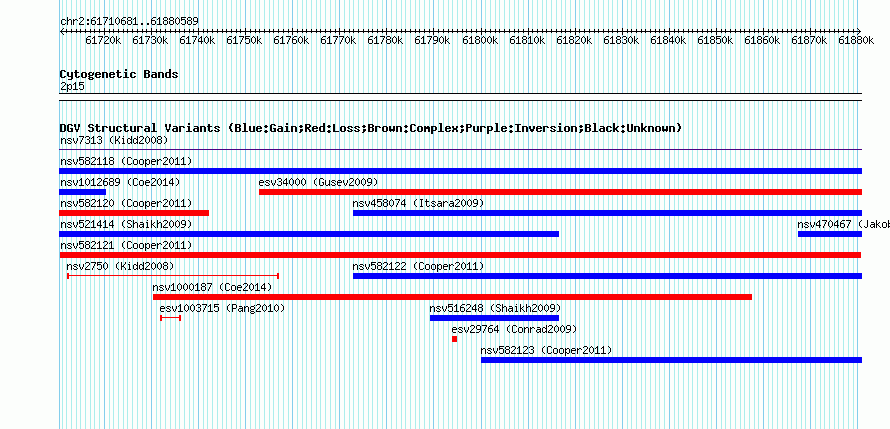Select the nsv2750 (Kidd2008) thin red span
The image size is (890, 429).
coord(173,276)
